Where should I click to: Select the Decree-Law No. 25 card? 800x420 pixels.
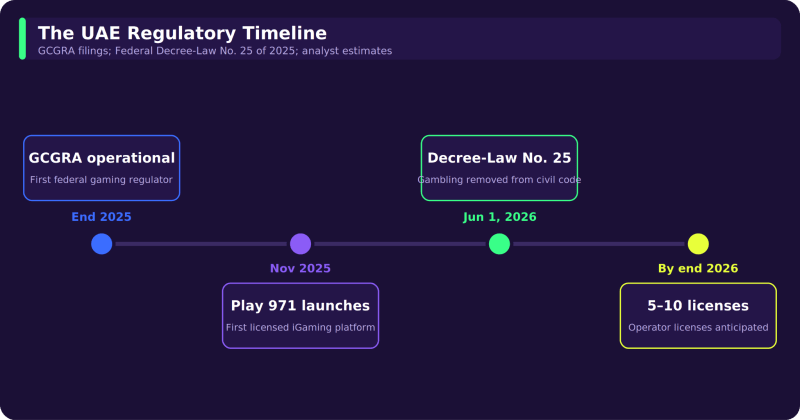point(499,168)
